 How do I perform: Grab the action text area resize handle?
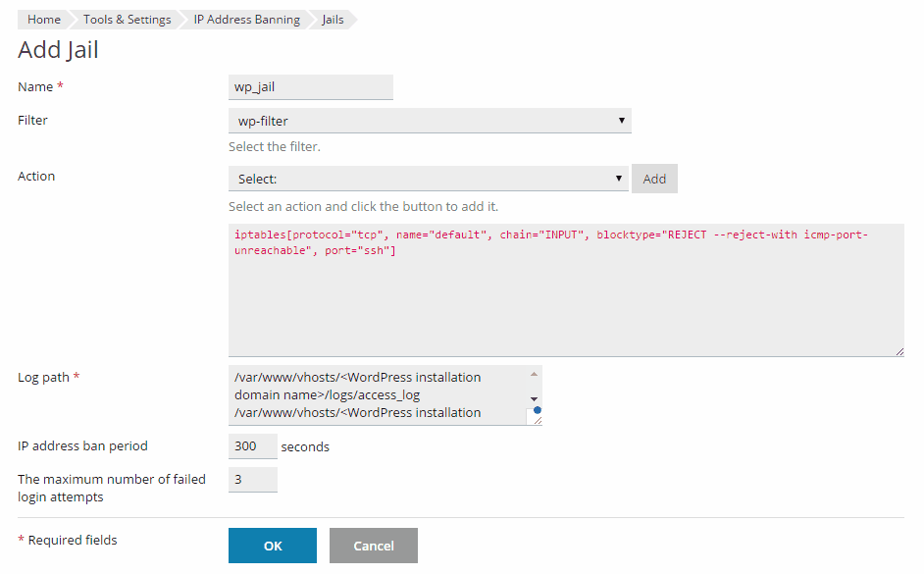[x=898, y=350]
